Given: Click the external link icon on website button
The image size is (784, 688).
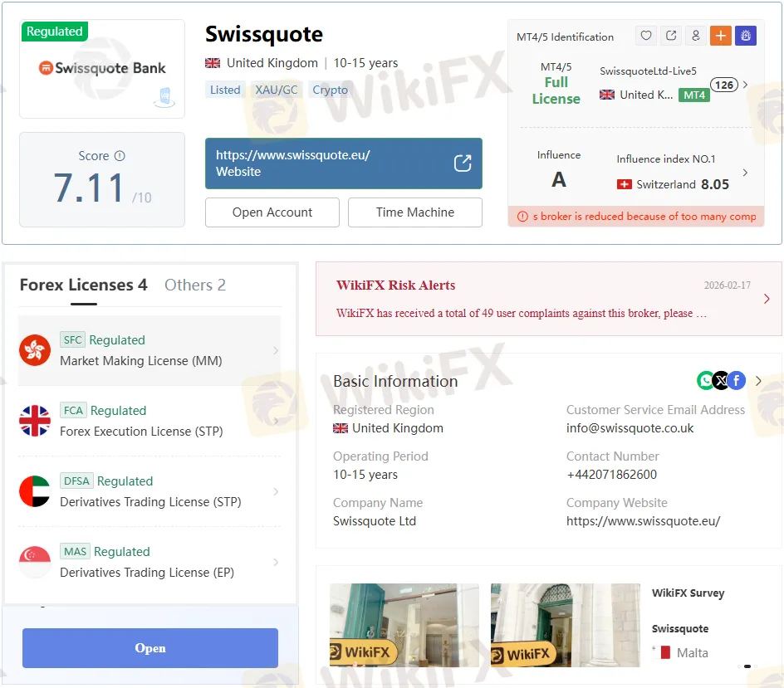Looking at the screenshot, I should [x=463, y=163].
